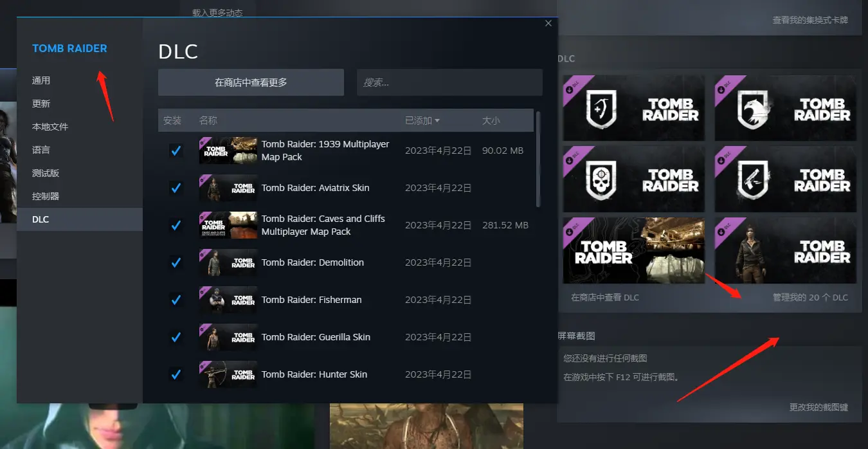Click the 在商店中查看 DLC link

pos(605,298)
